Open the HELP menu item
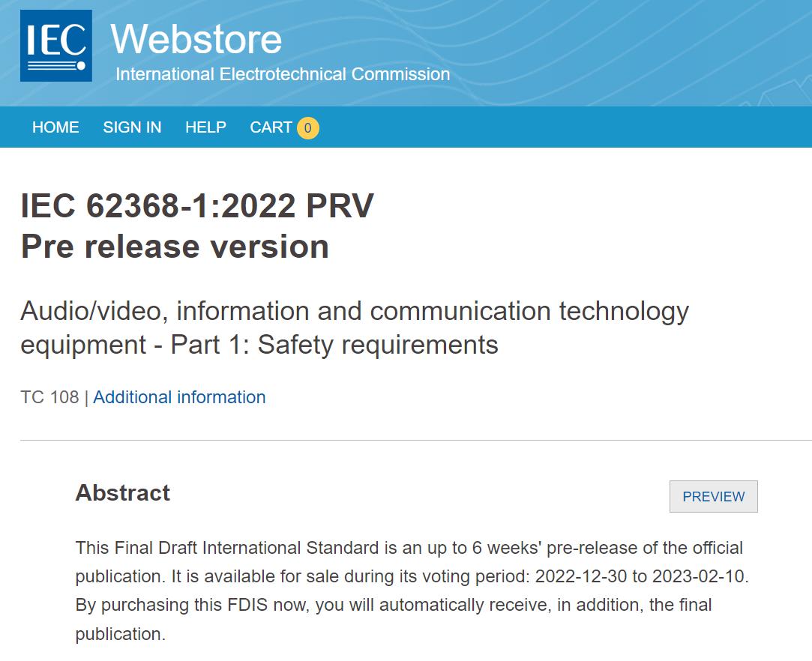 click(x=205, y=127)
